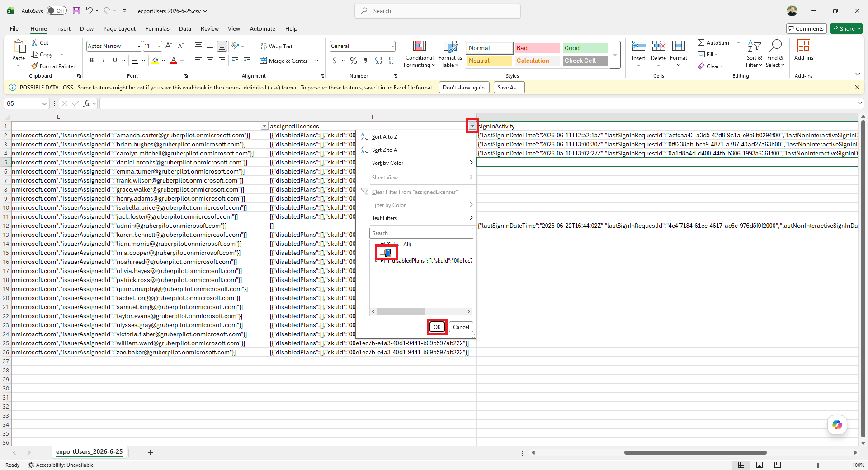
Task: Open Format as Table gallery
Action: [450, 54]
